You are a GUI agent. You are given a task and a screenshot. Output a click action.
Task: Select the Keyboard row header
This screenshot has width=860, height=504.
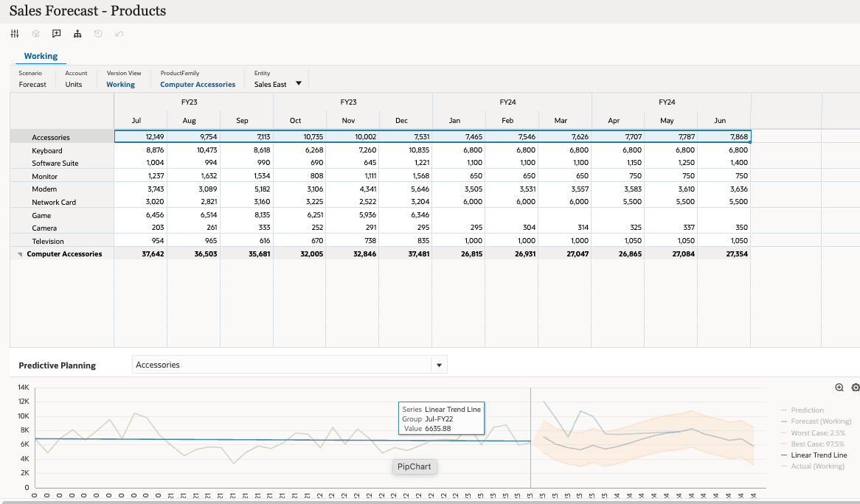click(x=47, y=150)
